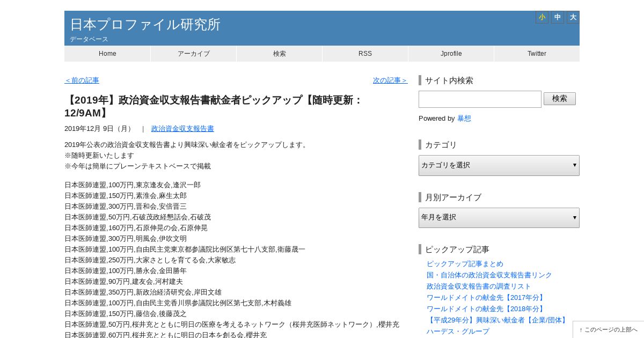Click the article date 2019年12月 9日（月）

[x=99, y=129]
